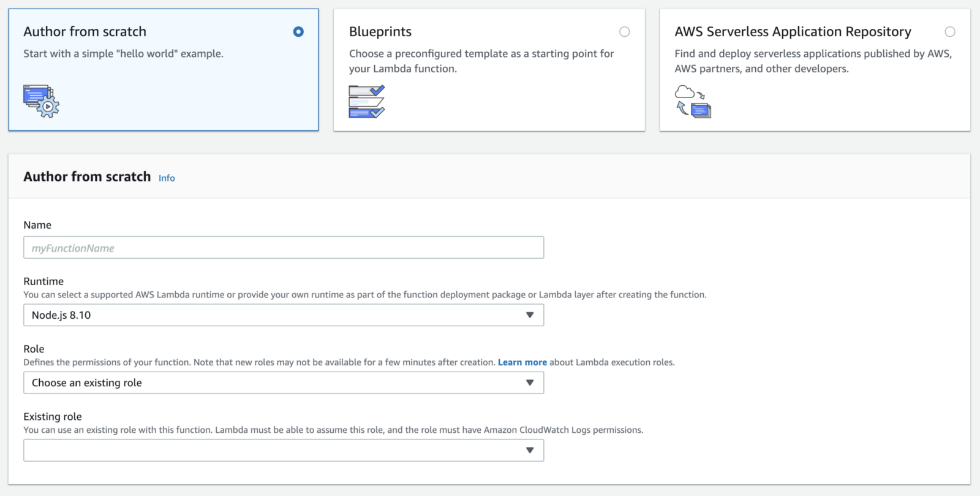Image resolution: width=980 pixels, height=496 pixels.
Task: Follow the Learn more link about roles
Action: pyautogui.click(x=522, y=362)
